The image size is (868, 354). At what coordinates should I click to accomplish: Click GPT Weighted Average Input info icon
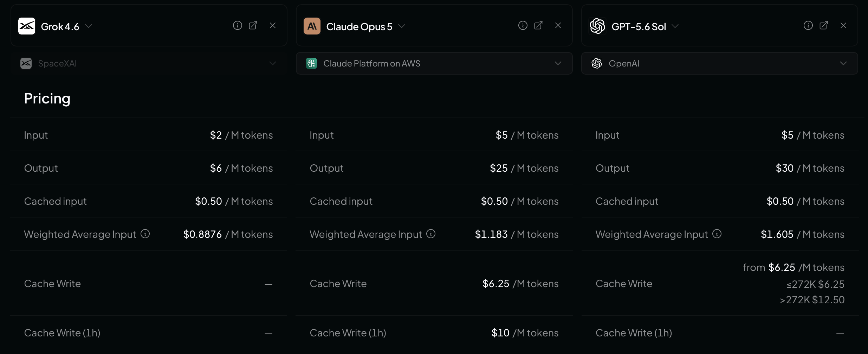tap(717, 234)
